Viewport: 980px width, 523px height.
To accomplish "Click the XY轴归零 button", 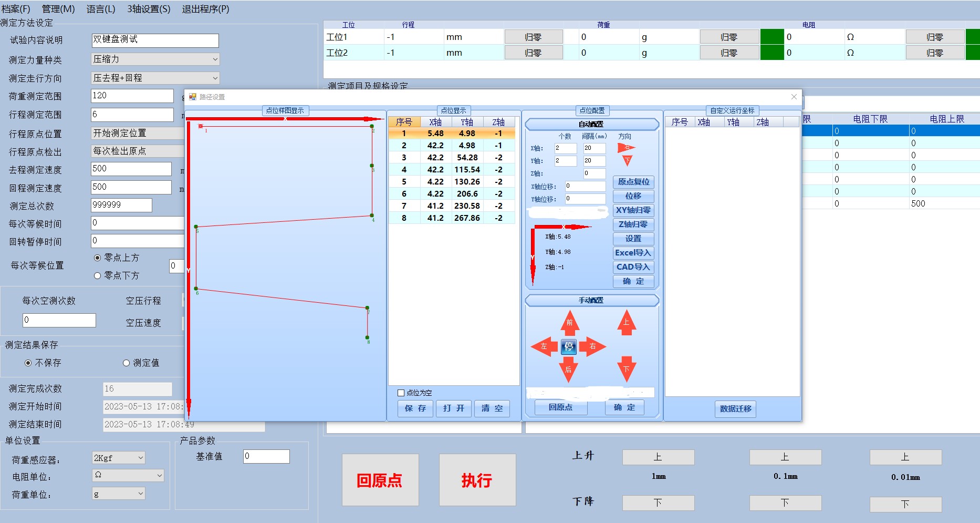I will click(x=633, y=210).
